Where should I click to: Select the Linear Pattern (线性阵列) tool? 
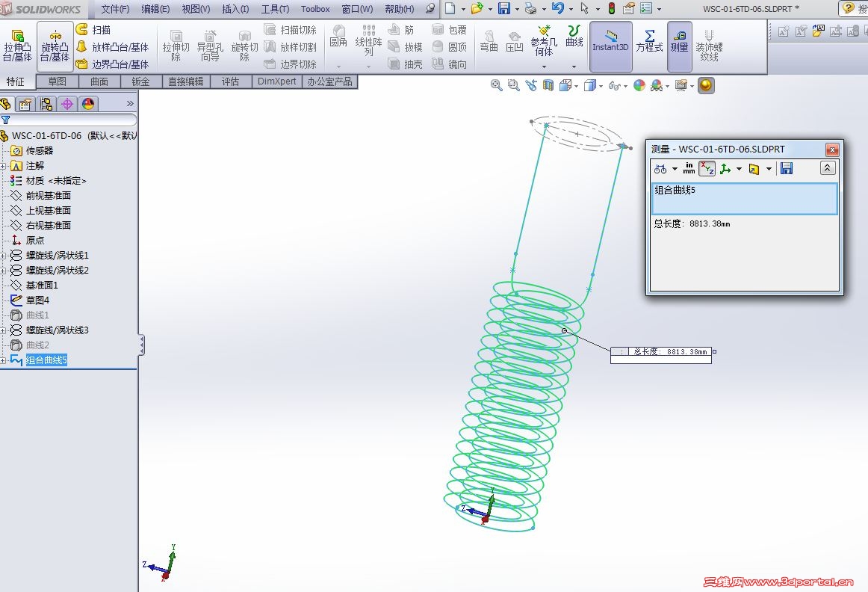(368, 40)
